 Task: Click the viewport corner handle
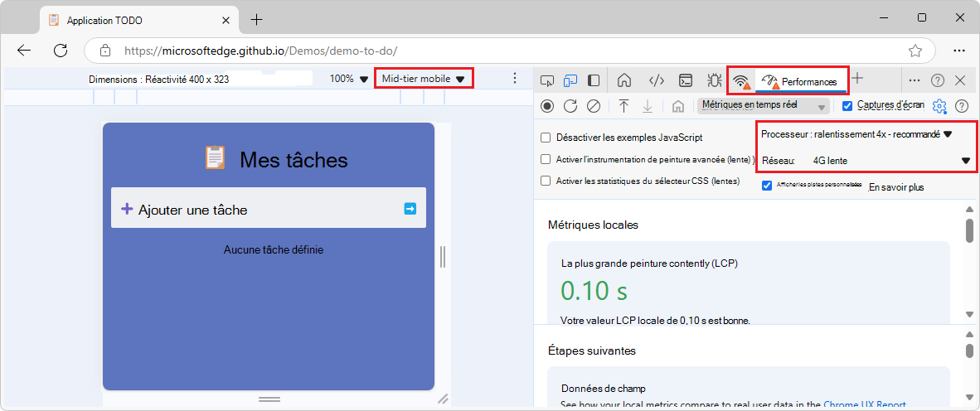443,399
